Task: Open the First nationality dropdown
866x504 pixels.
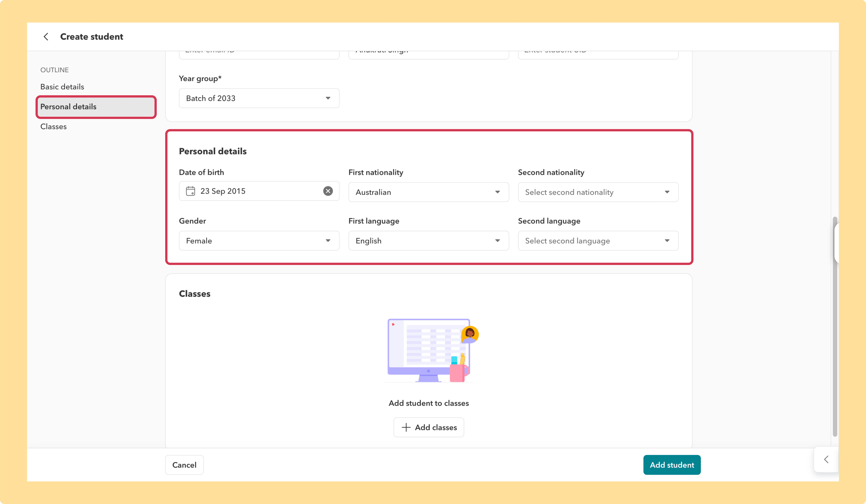Action: (x=428, y=192)
